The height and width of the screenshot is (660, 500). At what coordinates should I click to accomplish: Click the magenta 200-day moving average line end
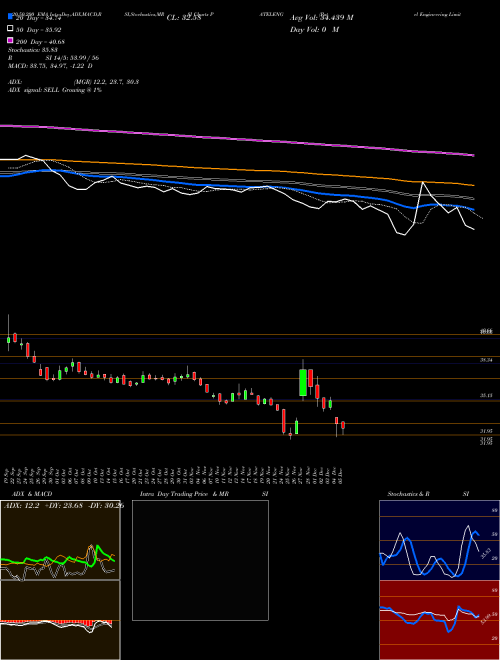pos(473,155)
